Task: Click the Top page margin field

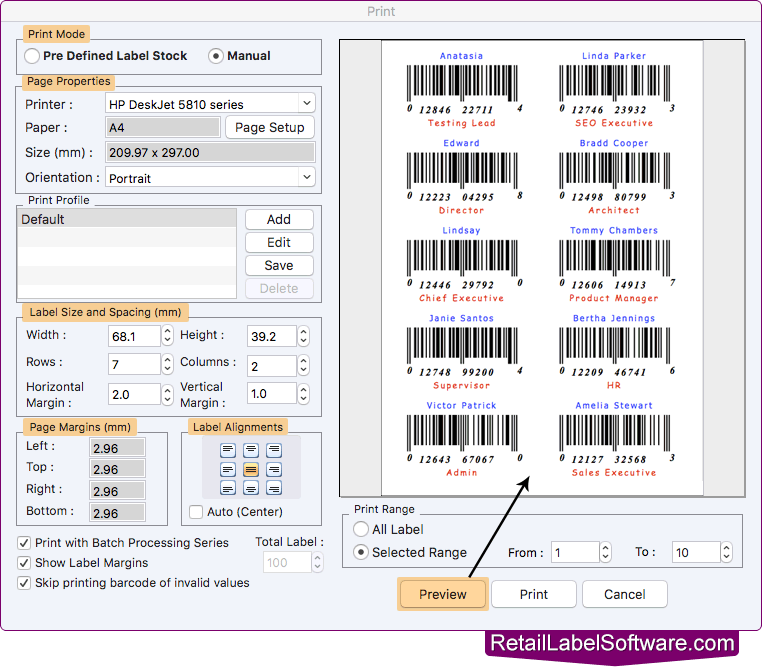Action: coord(117,469)
